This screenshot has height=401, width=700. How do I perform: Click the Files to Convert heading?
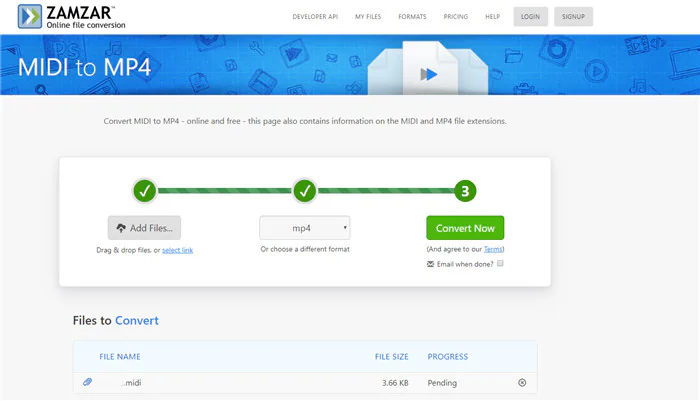pos(116,320)
